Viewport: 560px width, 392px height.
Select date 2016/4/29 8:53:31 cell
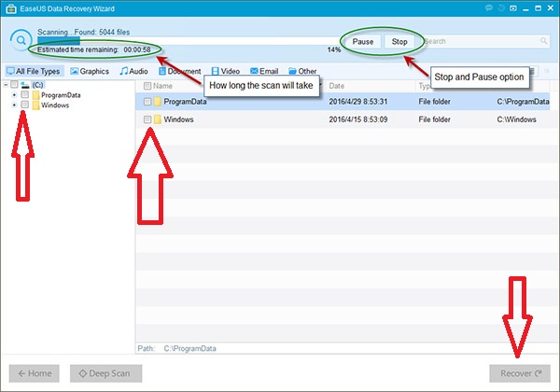point(358,102)
